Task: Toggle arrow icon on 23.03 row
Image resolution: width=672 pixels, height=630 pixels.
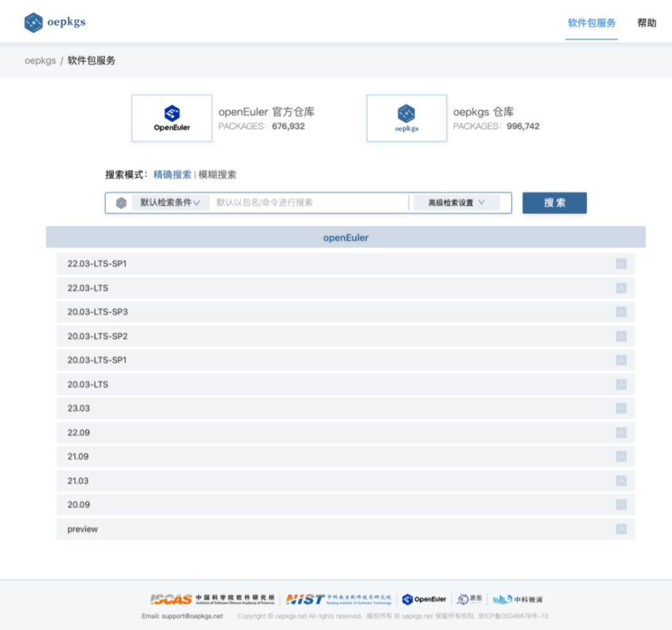Action: [622, 408]
